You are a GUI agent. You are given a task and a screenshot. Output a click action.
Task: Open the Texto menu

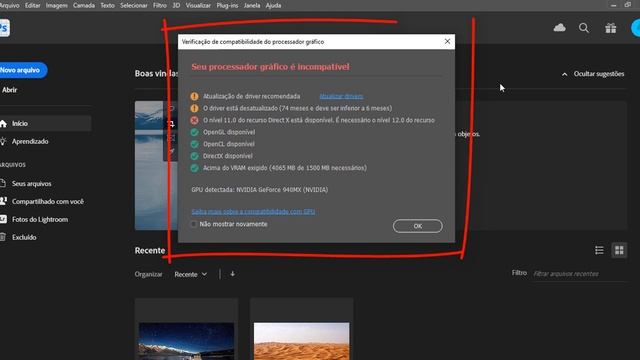click(x=107, y=5)
